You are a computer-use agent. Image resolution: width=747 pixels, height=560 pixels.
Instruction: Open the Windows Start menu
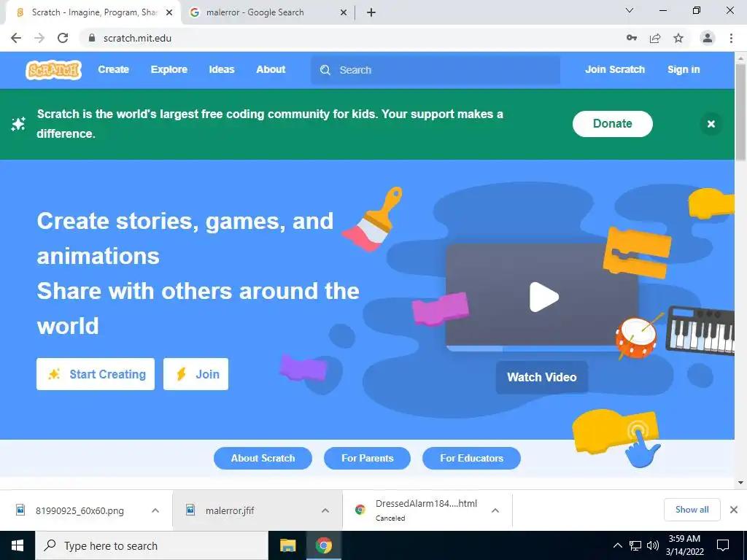18,545
